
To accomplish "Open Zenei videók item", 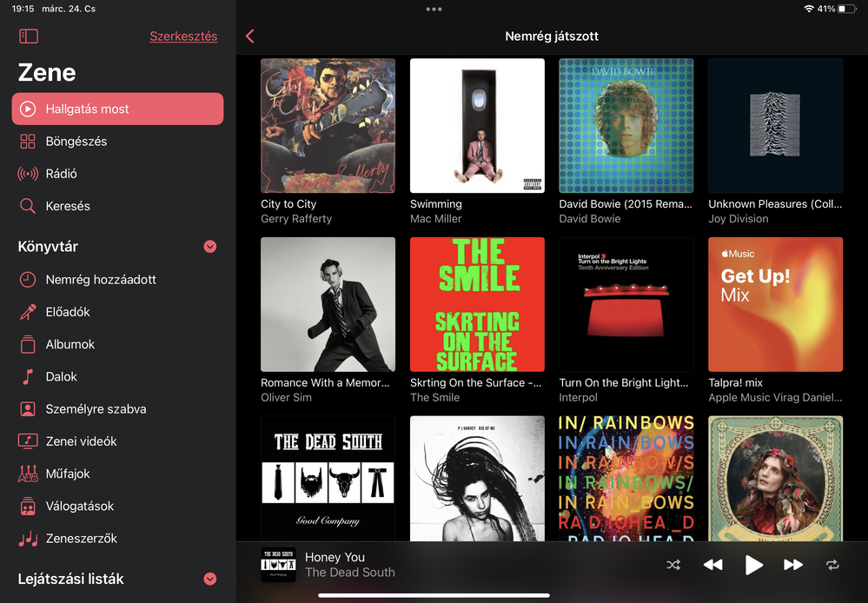I will (x=117, y=441).
